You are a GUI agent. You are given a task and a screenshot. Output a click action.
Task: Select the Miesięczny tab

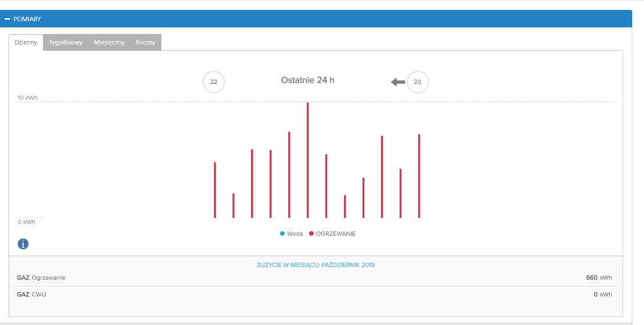point(109,43)
